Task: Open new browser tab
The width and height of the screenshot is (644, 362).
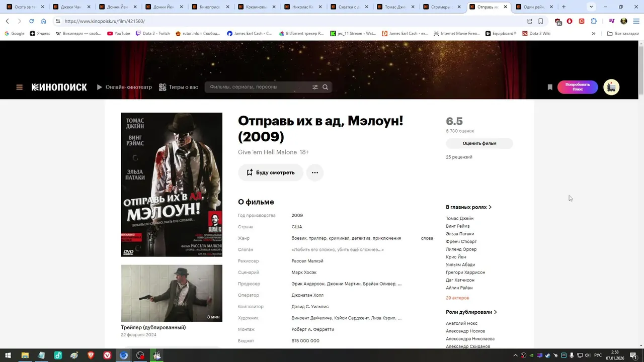Action: (x=563, y=7)
